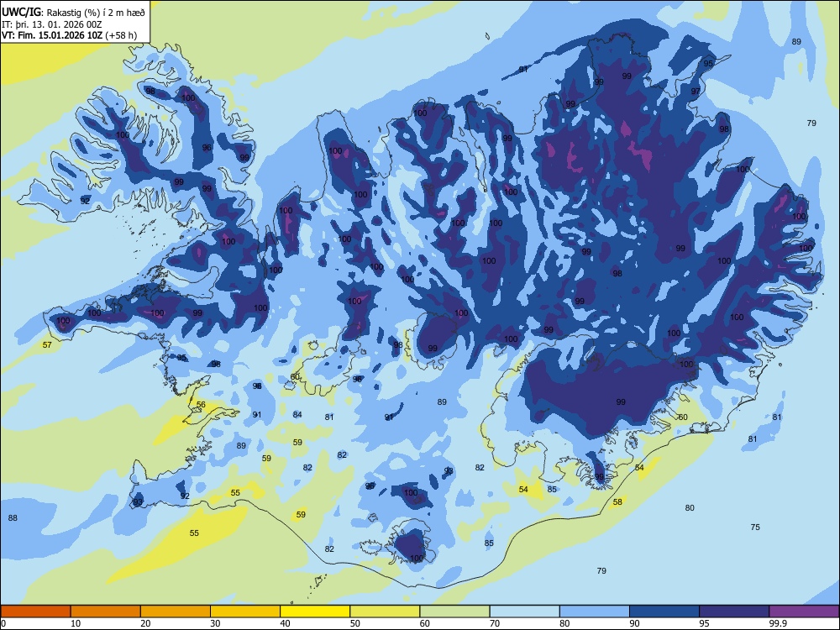Click the map humidity value '88'
This screenshot has height=630, width=840.
[13, 517]
